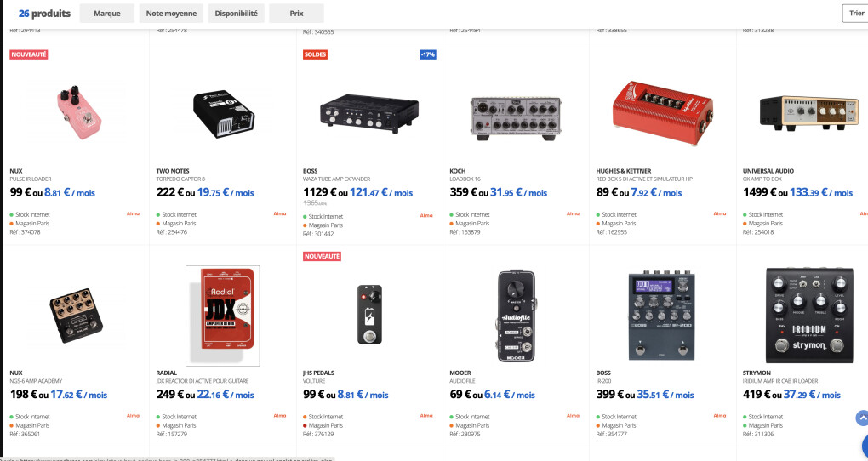Click the scroll-to-top arrow icon

861,418
